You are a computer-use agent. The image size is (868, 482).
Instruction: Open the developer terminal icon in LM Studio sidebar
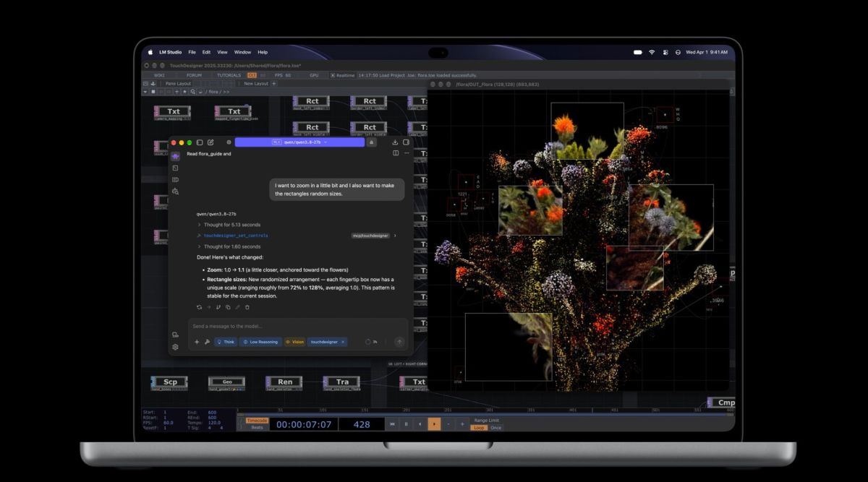(175, 168)
